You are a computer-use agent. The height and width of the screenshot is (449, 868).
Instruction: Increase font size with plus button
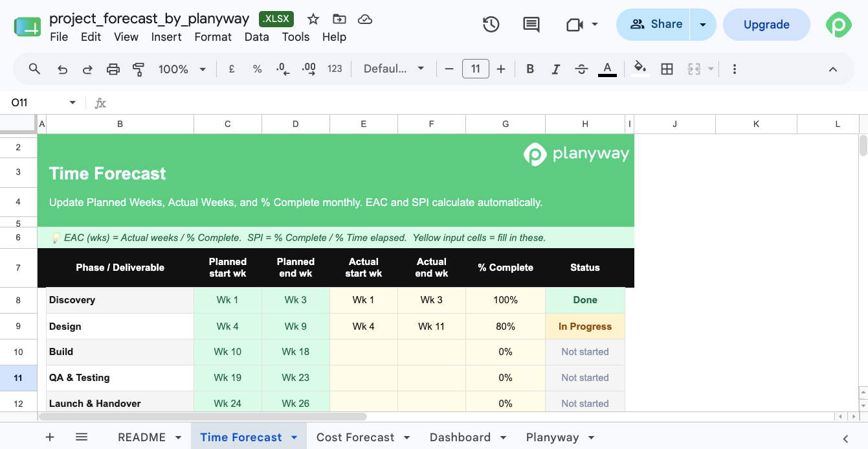(501, 69)
